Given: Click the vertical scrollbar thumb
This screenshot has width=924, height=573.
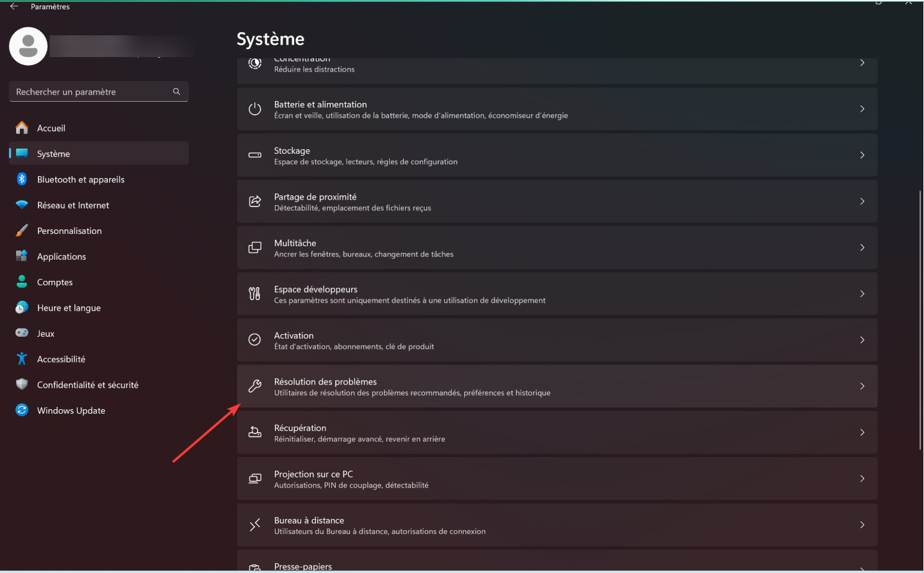Looking at the screenshot, I should tap(920, 320).
